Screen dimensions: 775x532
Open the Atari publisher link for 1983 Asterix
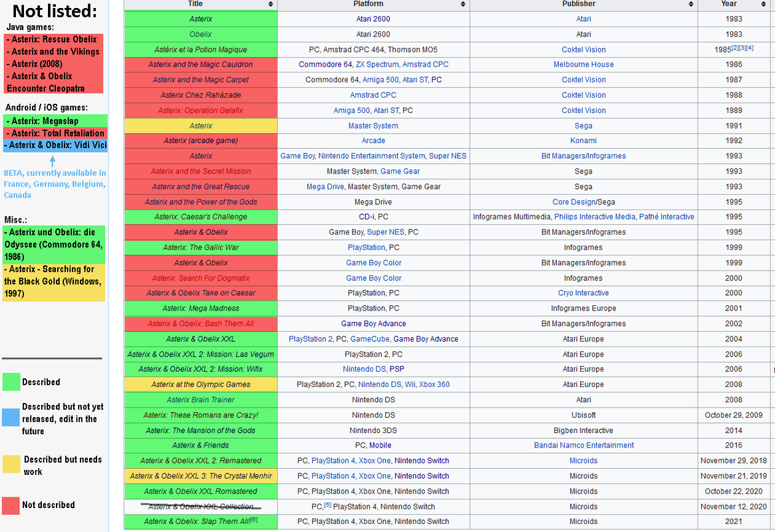583,19
